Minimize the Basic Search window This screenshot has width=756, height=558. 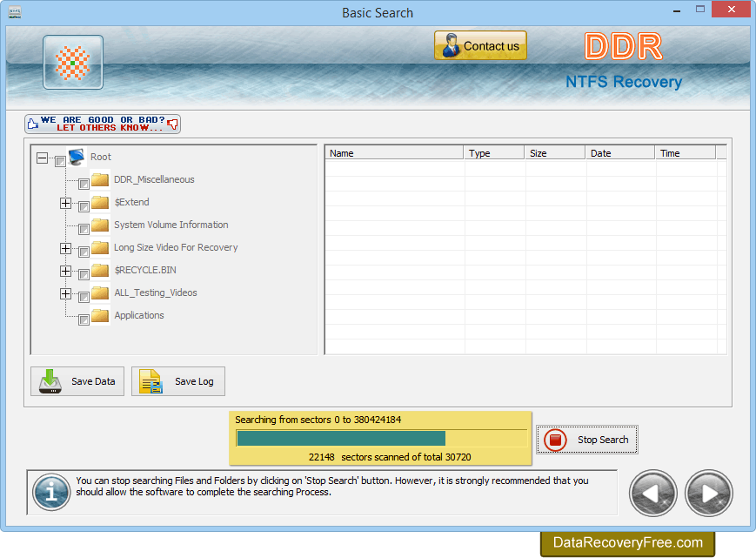pyautogui.click(x=677, y=10)
